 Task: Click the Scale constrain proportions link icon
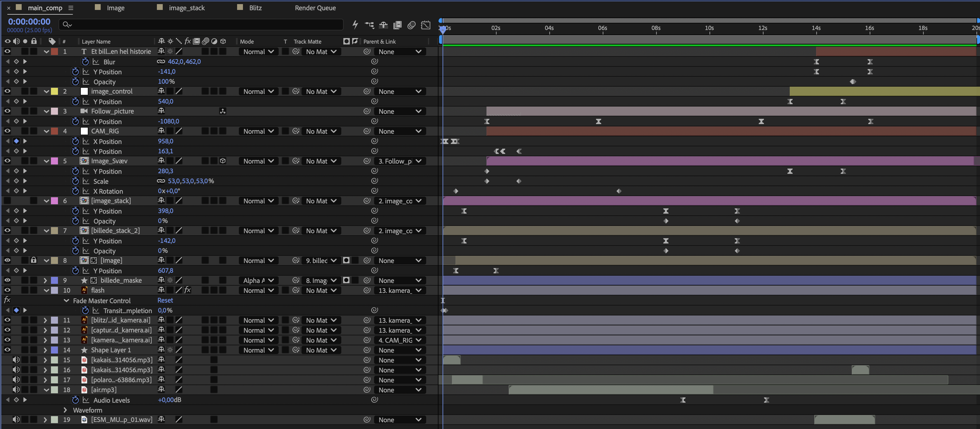[x=161, y=181]
